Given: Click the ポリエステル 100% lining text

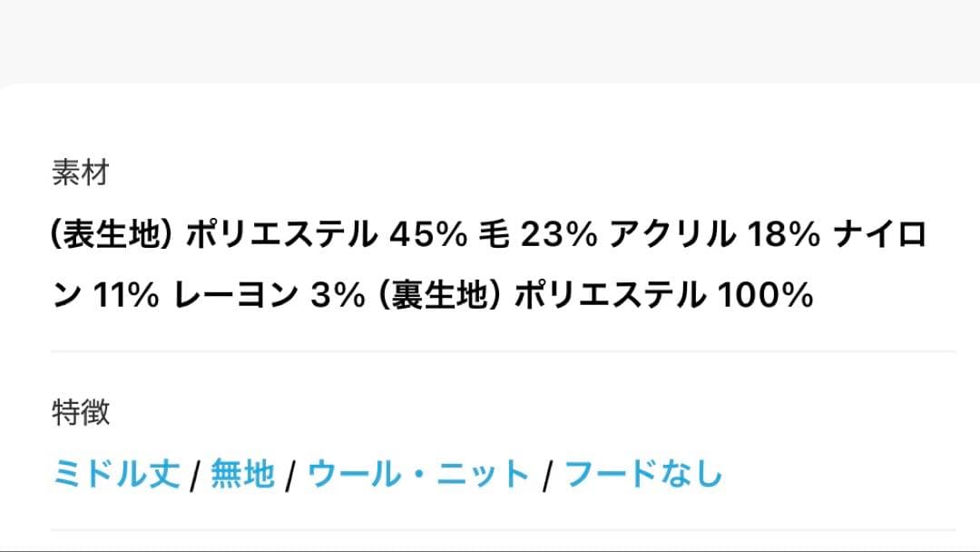Looking at the screenshot, I should [x=662, y=292].
